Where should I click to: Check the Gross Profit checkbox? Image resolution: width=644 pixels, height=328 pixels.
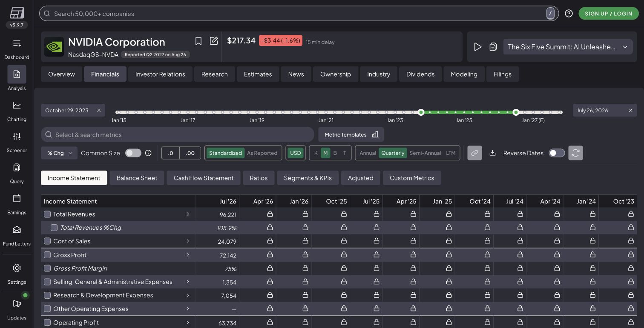tap(47, 255)
